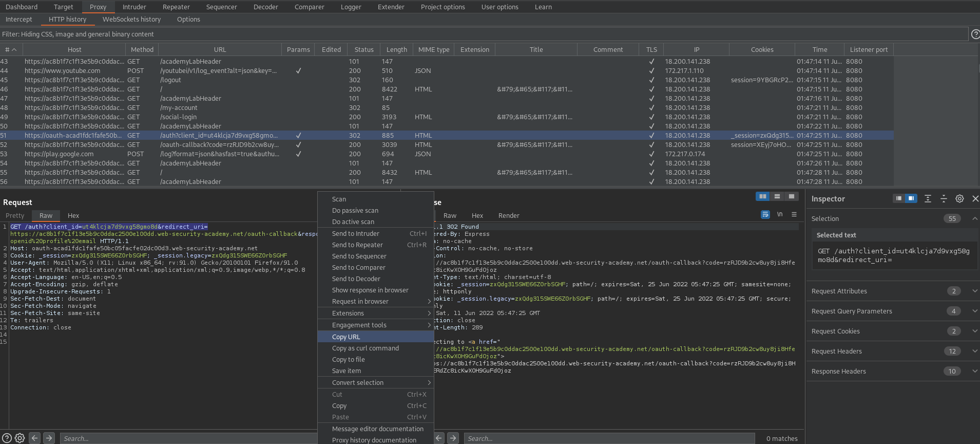Image resolution: width=980 pixels, height=444 pixels.
Task: Go to previous response search match
Action: coord(439,438)
